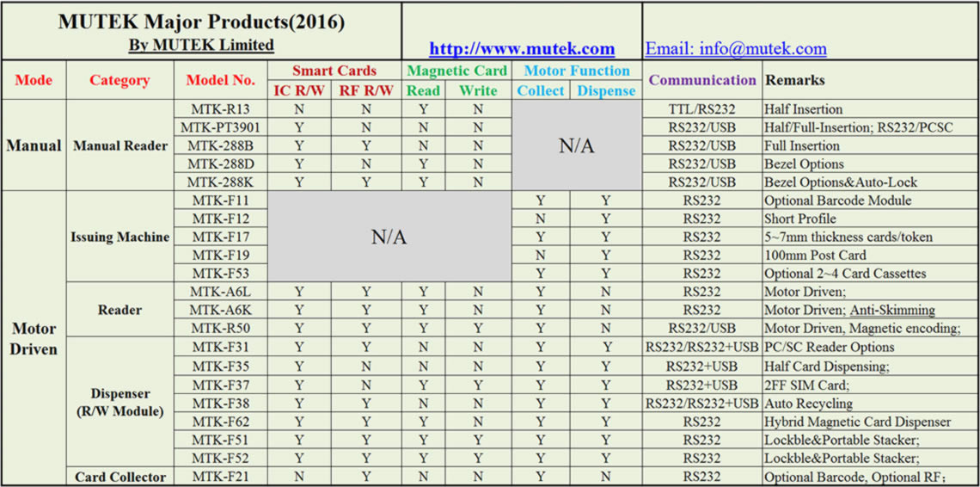Select model cell MTK-288K
Image resolution: width=980 pixels, height=487 pixels.
[221, 182]
